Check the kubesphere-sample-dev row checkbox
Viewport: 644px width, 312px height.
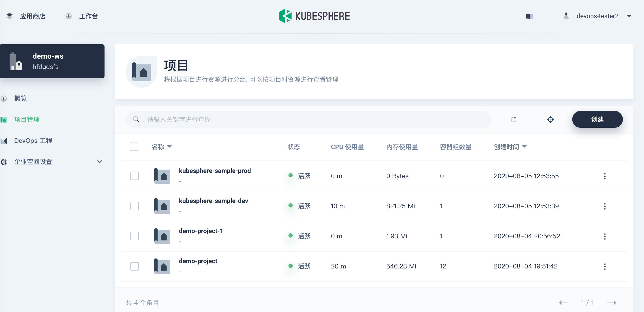tap(135, 206)
